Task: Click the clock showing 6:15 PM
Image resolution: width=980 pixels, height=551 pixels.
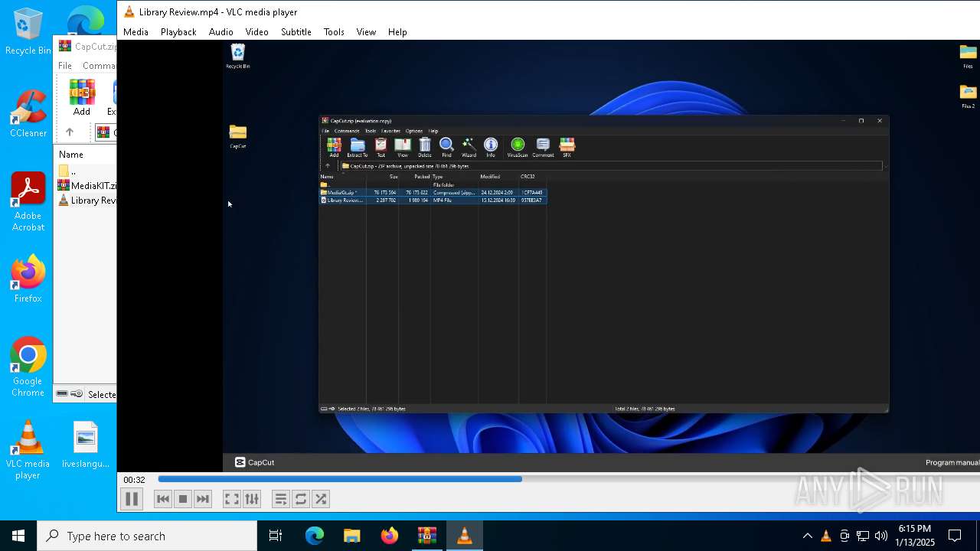Action: point(915,536)
